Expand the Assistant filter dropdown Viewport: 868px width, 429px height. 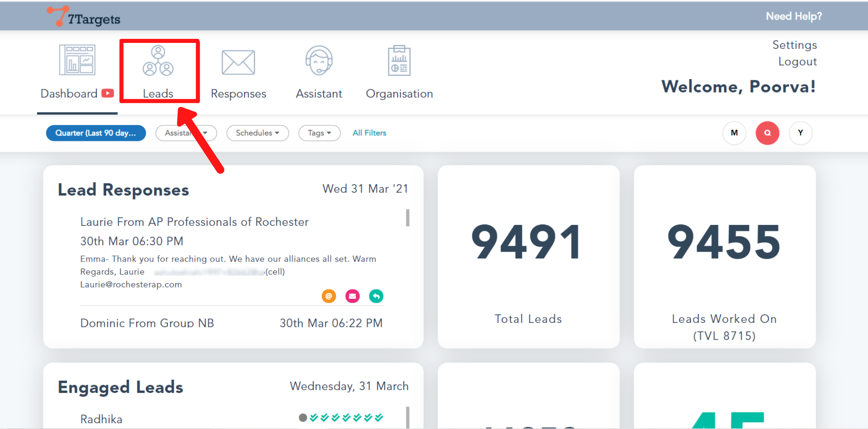click(x=186, y=133)
